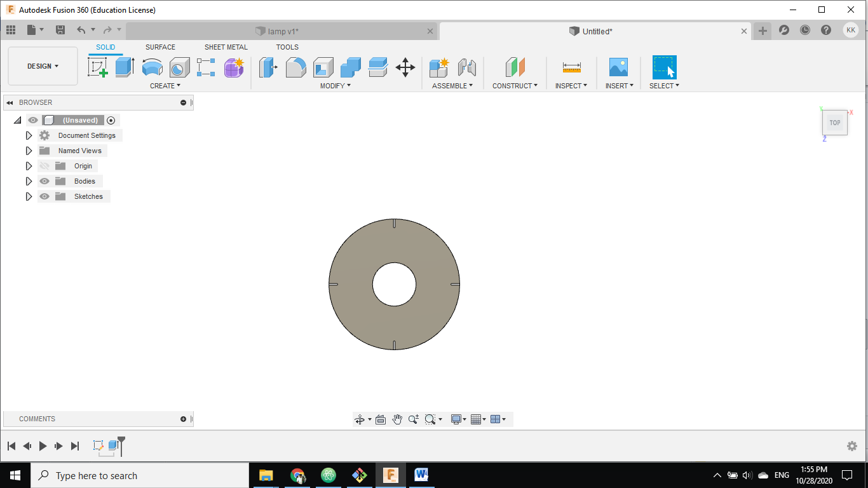This screenshot has height=488, width=868.
Task: Close the Untitled document tab
Action: tap(744, 31)
